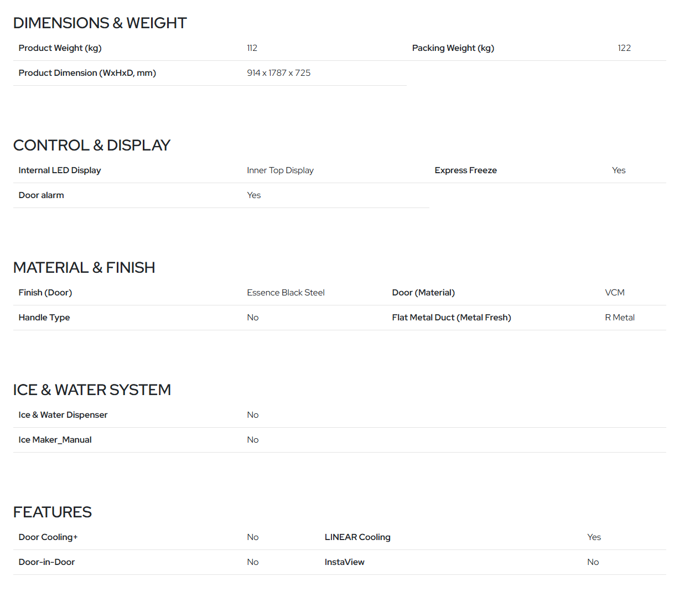Click the Handle Type label
Screen dimensions: 700x607
tap(44, 318)
